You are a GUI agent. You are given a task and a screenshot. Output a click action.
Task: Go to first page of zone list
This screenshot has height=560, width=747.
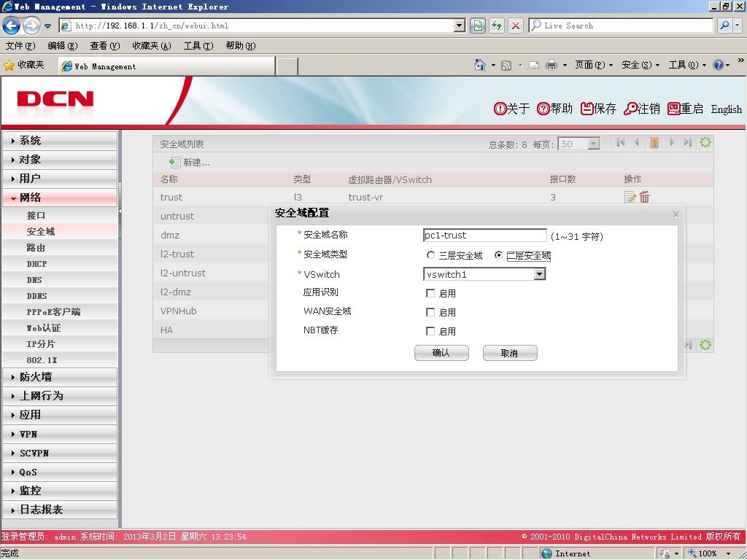click(620, 142)
